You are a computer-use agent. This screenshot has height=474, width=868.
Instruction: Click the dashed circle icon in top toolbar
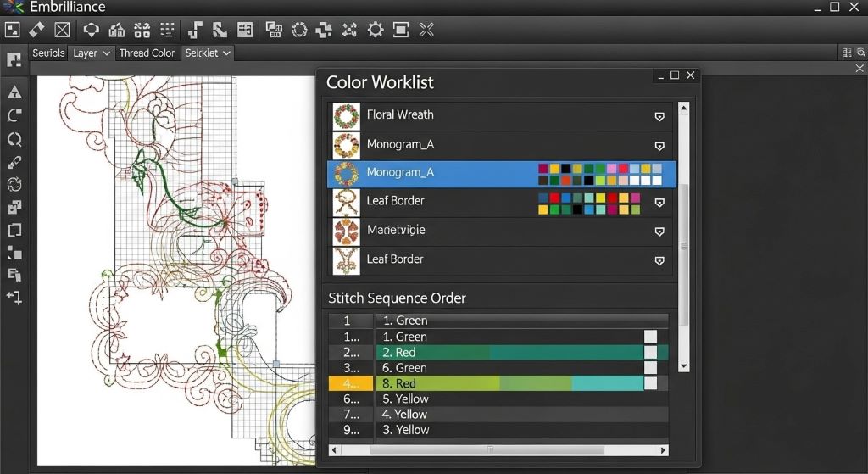pyautogui.click(x=299, y=30)
